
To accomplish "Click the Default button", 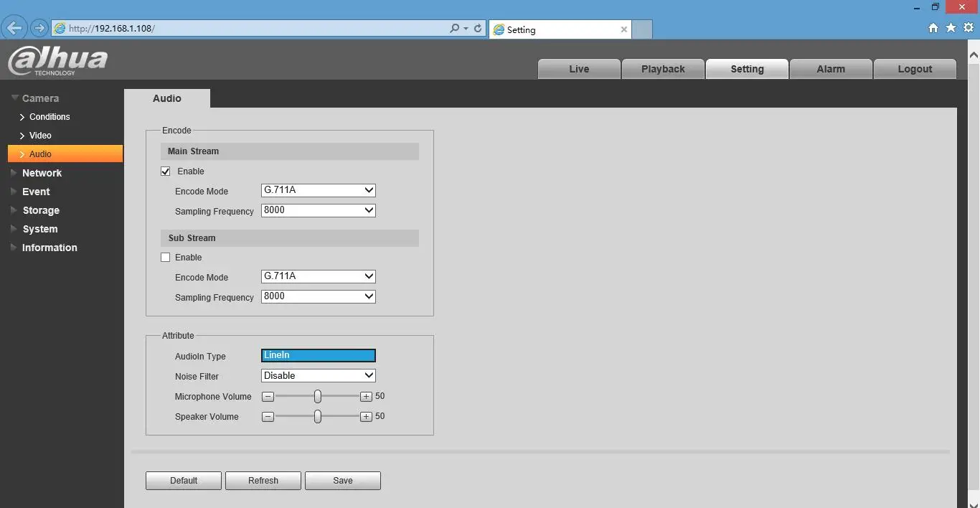I will (x=184, y=481).
